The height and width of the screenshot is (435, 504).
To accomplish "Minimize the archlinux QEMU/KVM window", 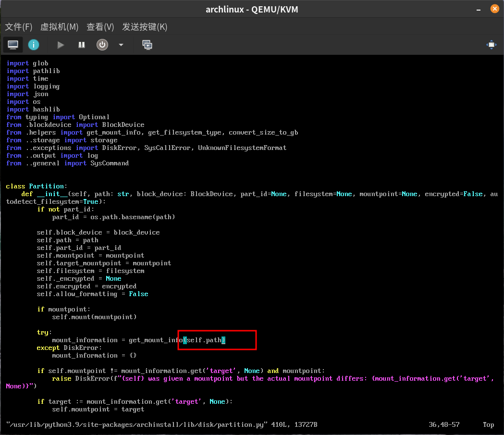I will click(x=478, y=10).
